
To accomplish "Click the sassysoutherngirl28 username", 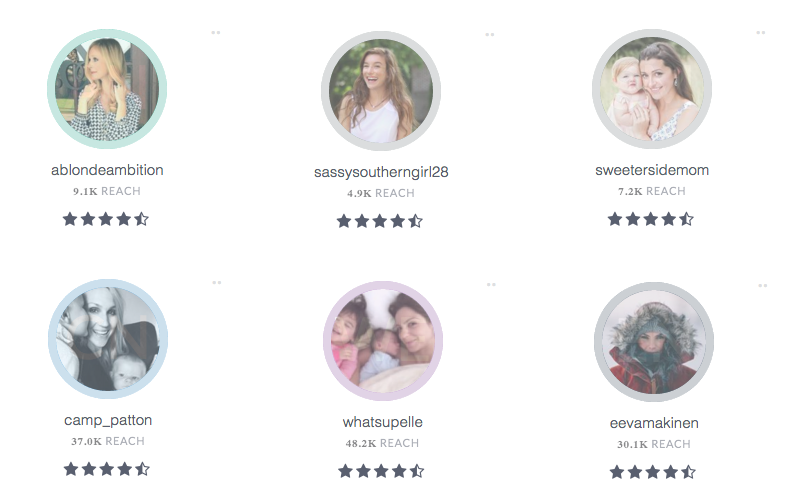I will point(381,172).
